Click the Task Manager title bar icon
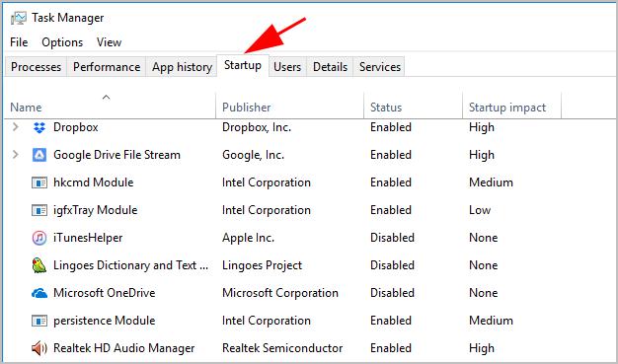 (19, 18)
